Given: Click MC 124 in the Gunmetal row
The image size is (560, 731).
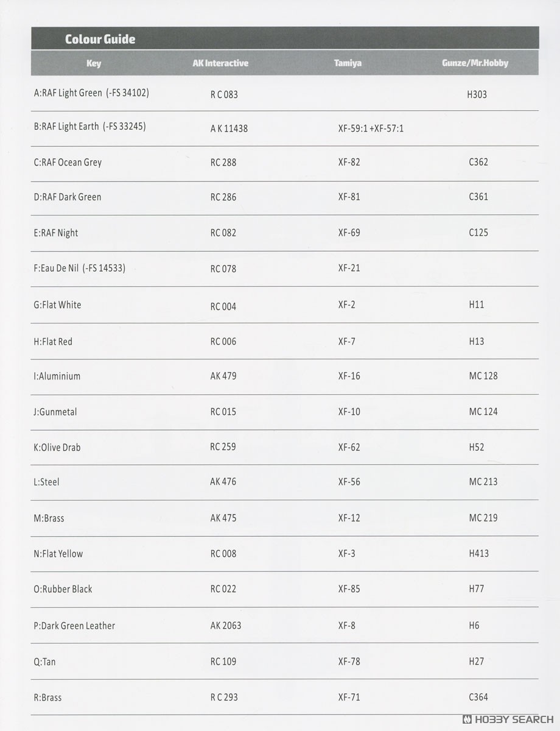Looking at the screenshot, I should [483, 411].
